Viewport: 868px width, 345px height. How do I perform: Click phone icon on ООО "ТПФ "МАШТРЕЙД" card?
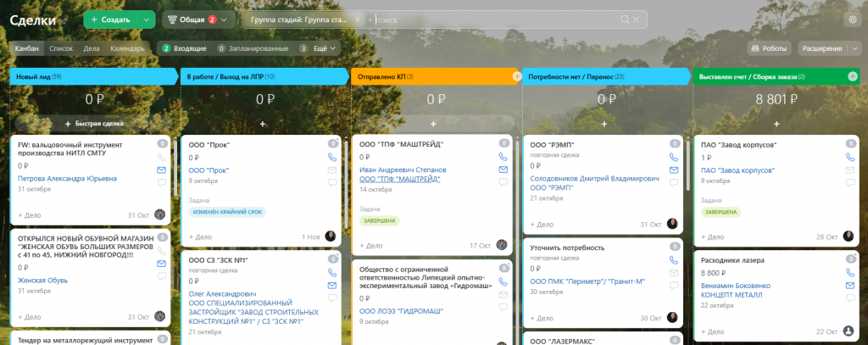pyautogui.click(x=503, y=157)
